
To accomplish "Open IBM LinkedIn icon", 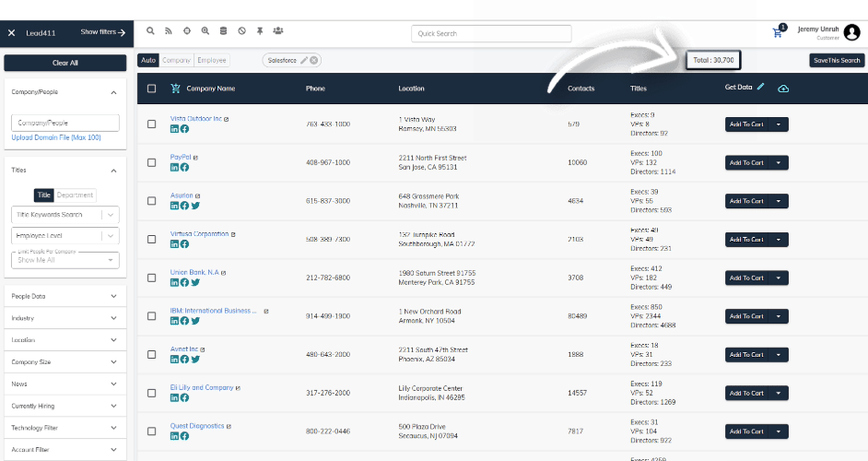I will 174,321.
